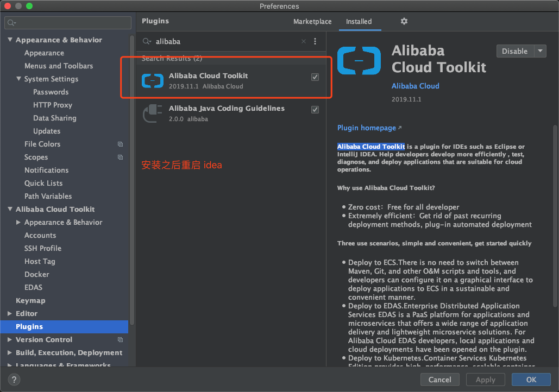Expand Version Control settings section
Viewport: 559px width, 392px height.
pyautogui.click(x=10, y=339)
